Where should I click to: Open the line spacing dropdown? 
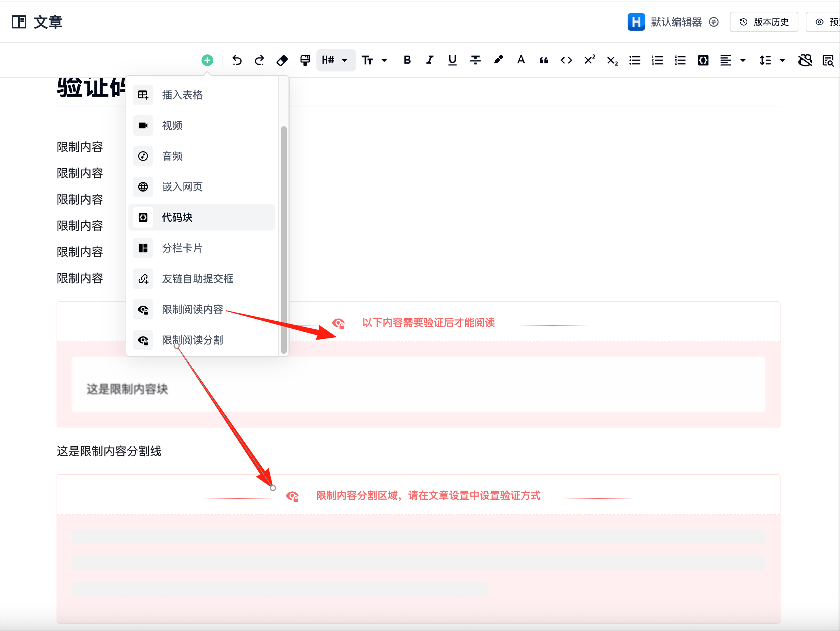click(772, 60)
